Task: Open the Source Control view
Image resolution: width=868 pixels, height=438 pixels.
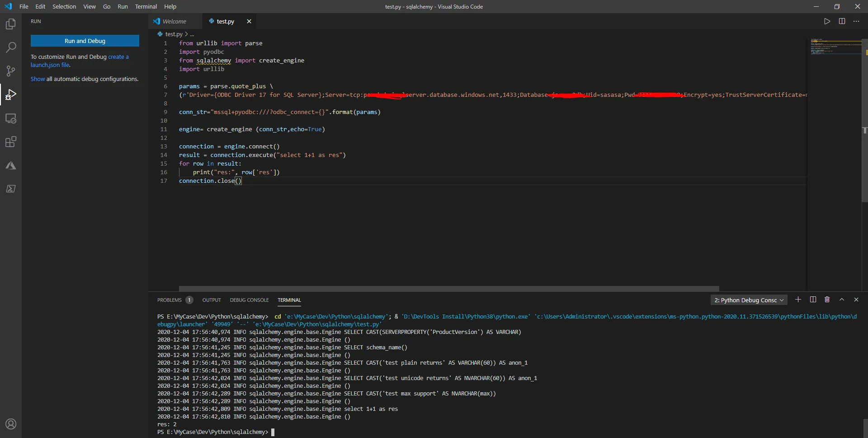Action: [11, 71]
